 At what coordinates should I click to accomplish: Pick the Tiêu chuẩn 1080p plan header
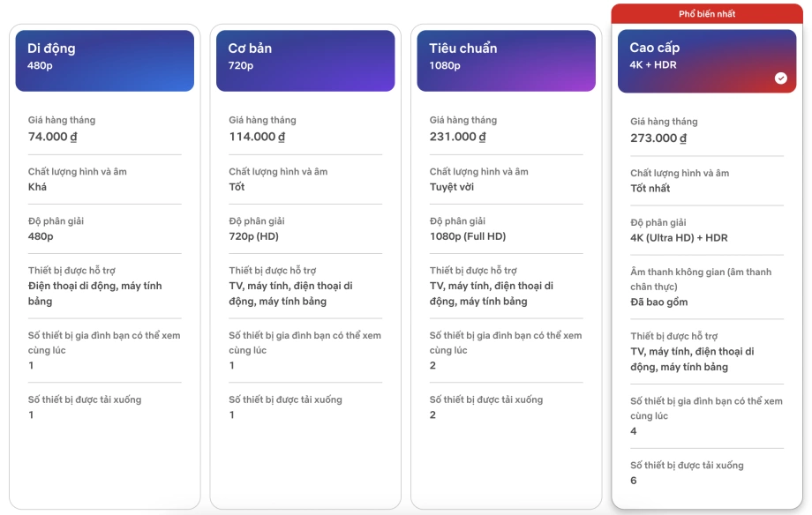coord(506,60)
